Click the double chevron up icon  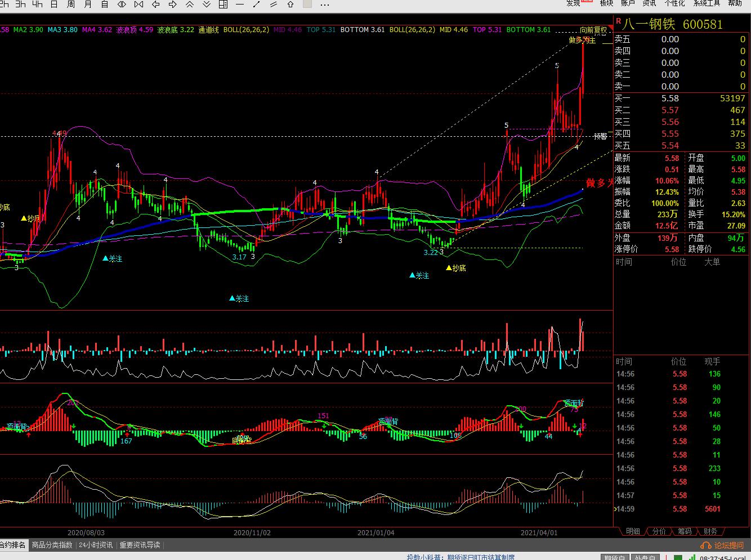click(x=190, y=4)
